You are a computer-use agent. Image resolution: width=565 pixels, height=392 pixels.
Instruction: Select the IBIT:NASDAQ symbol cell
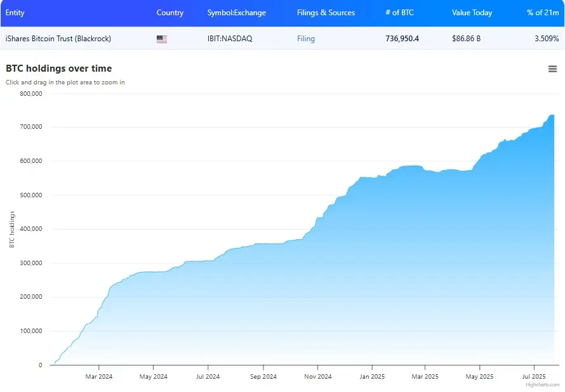click(230, 39)
